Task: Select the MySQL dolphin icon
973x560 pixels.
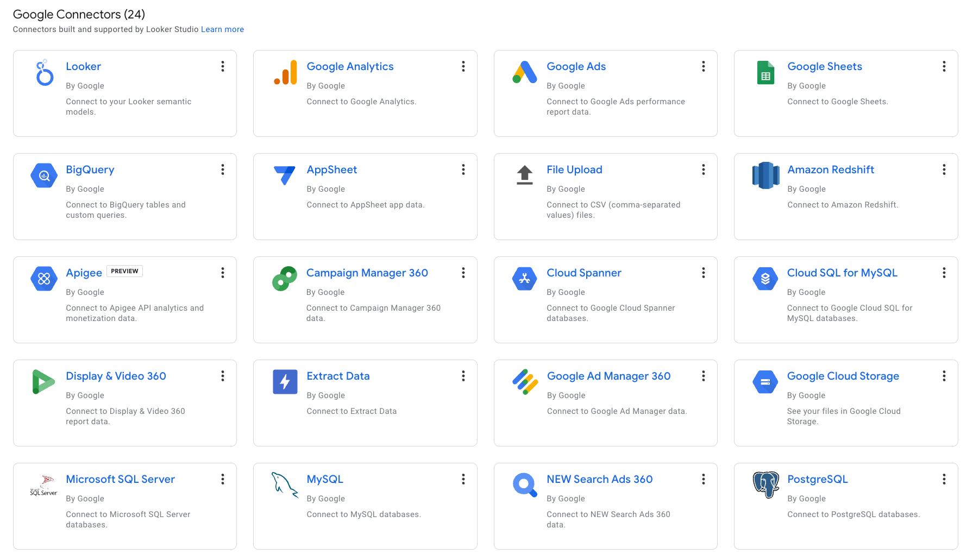Action: coord(285,485)
